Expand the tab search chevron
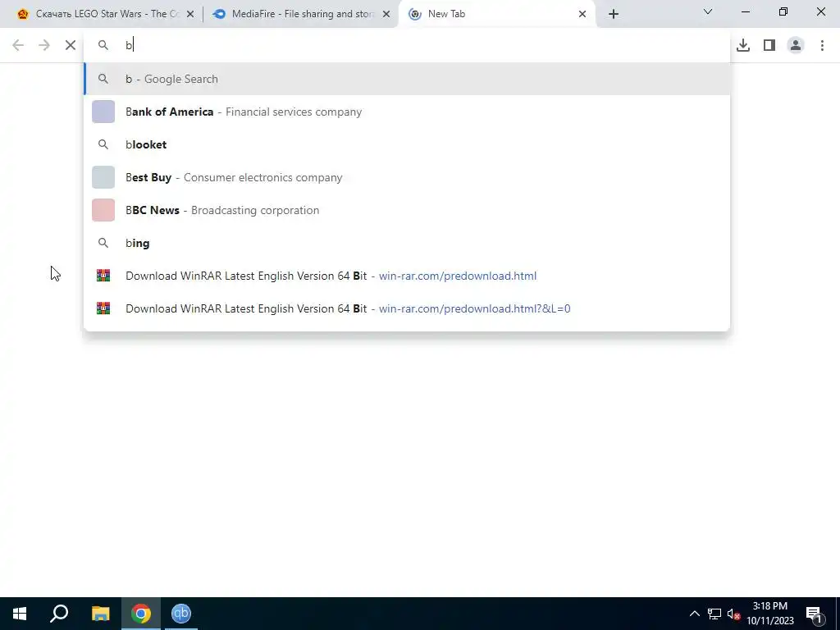 pos(708,11)
